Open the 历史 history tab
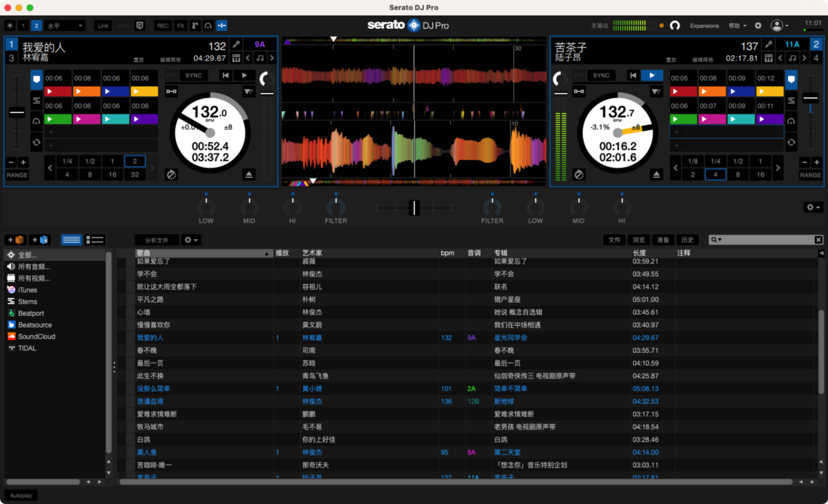Screen dimensions: 828x504 pyautogui.click(x=687, y=240)
